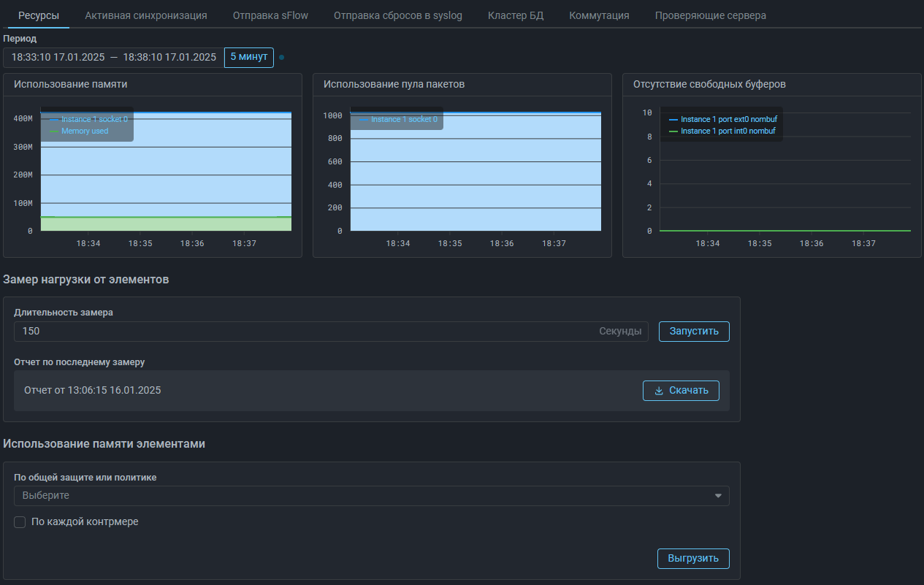Open the 5 минут period selector
This screenshot has width=924, height=585.
coord(248,57)
